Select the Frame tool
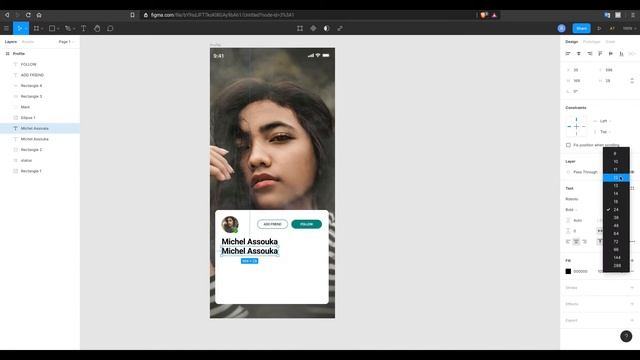Viewport: 640px width, 360px height. click(x=36, y=28)
